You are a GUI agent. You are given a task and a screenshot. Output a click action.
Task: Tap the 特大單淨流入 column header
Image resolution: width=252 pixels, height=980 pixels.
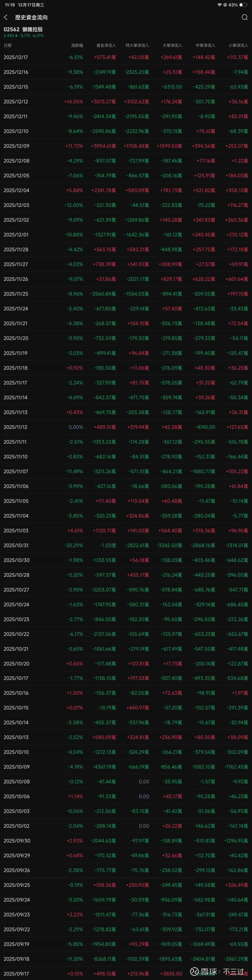click(137, 45)
